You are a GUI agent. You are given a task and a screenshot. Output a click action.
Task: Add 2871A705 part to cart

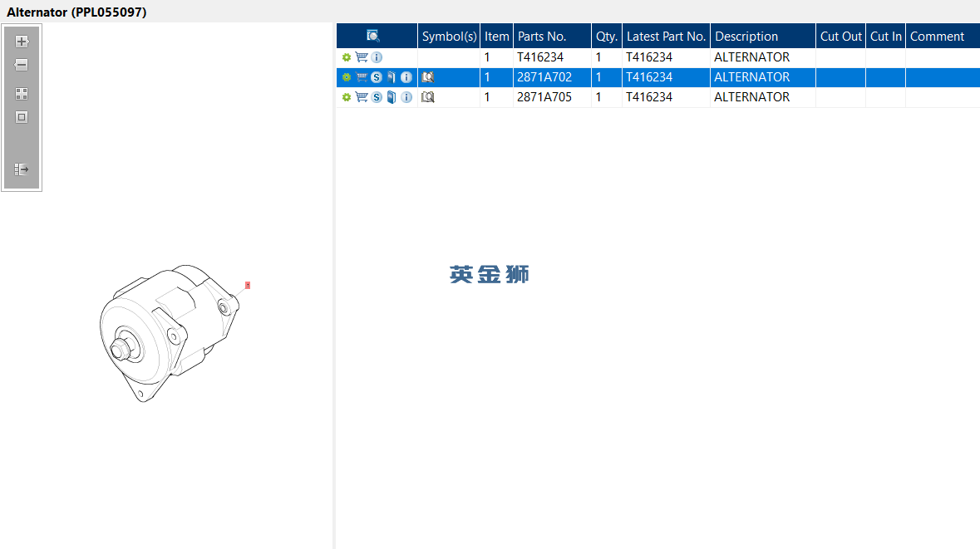tap(362, 97)
